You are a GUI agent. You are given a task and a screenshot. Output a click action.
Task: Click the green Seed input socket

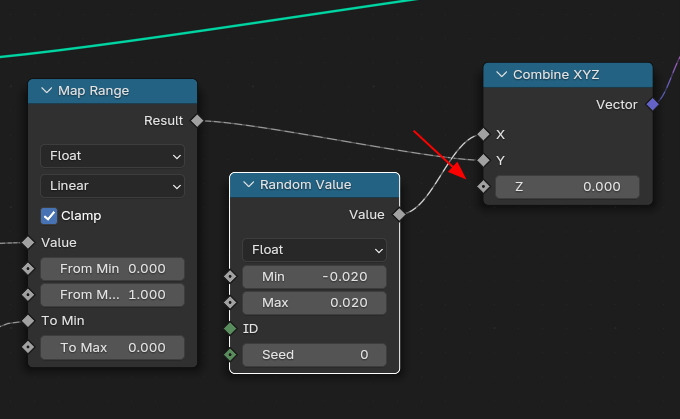(230, 355)
